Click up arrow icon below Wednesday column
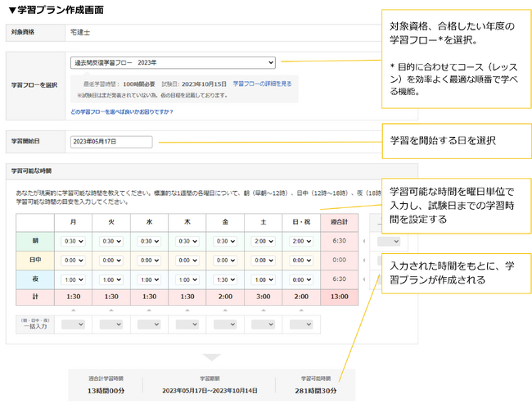The width and height of the screenshot is (532, 404). pyautogui.click(x=148, y=310)
